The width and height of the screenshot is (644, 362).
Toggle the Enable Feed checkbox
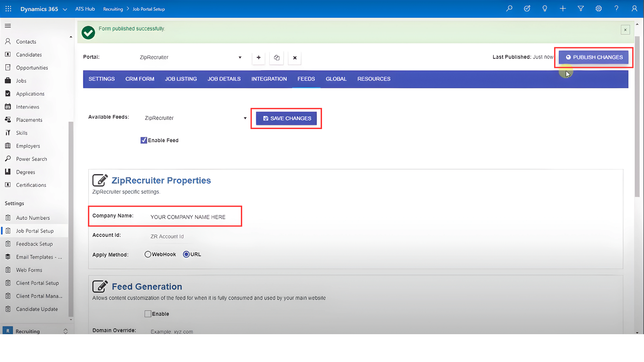coord(144,140)
